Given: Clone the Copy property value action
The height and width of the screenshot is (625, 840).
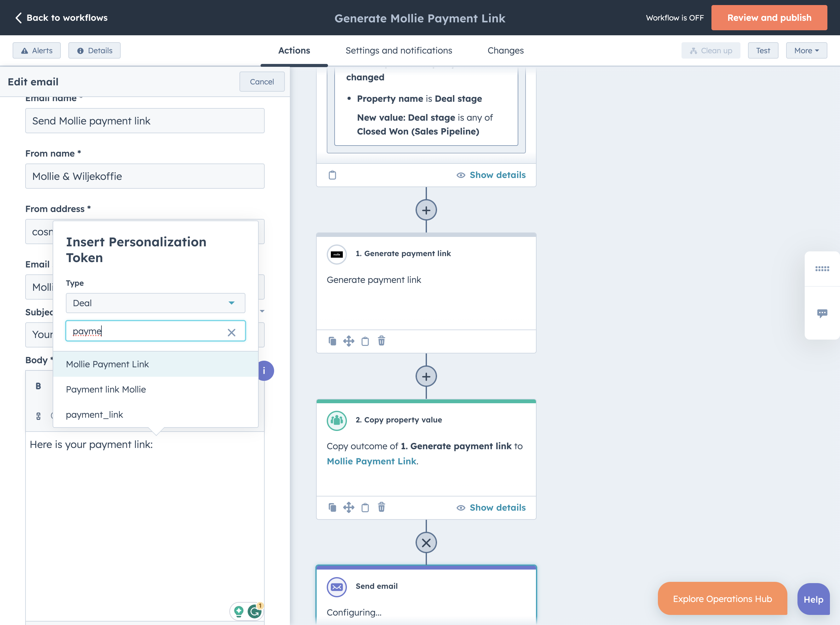Looking at the screenshot, I should tap(332, 507).
